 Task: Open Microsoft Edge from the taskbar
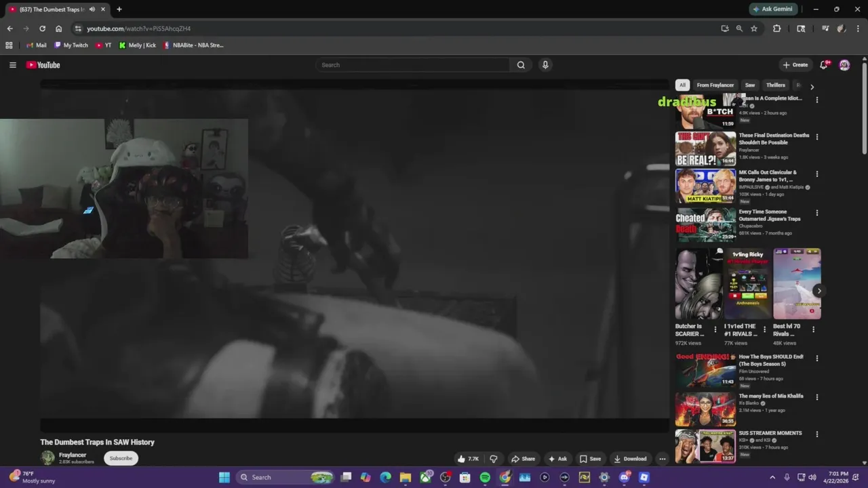[386, 477]
